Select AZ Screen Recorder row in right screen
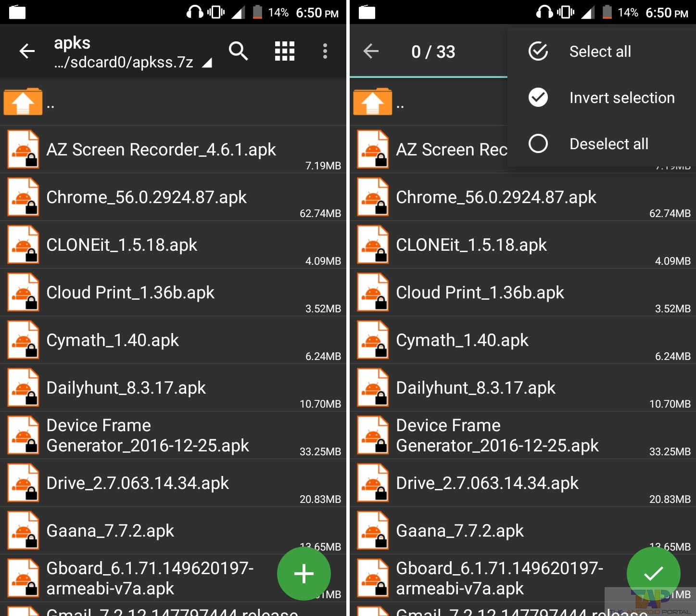Screen dimensions: 696x616 pyautogui.click(x=428, y=149)
